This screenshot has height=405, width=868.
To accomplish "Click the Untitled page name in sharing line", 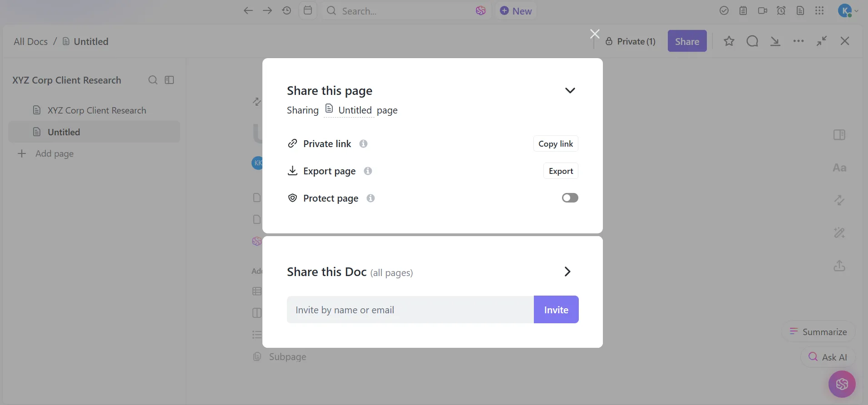I will (349, 110).
